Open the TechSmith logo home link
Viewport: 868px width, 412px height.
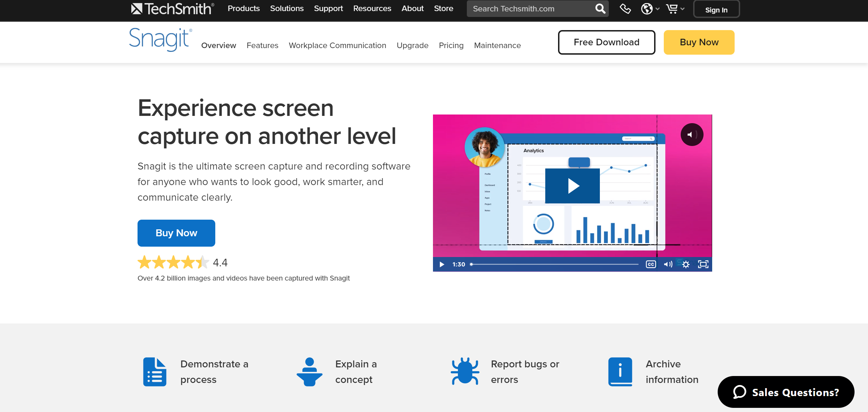pyautogui.click(x=172, y=9)
